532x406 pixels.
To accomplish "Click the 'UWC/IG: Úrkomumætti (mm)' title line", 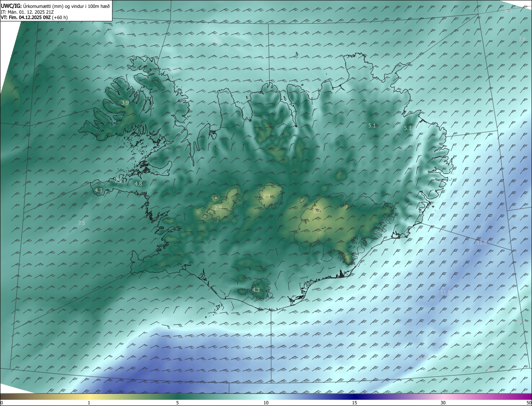I will (55, 6).
